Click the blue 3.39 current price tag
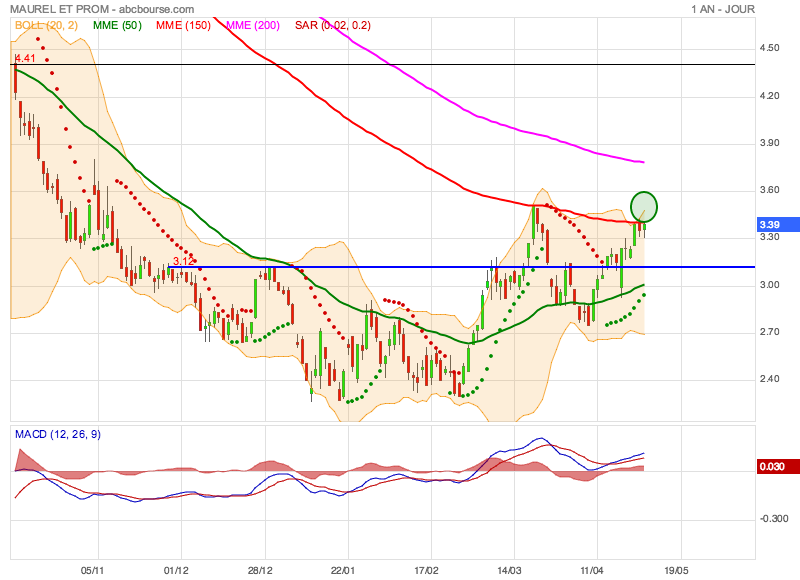Image resolution: width=800 pixels, height=580 pixels. [778, 224]
